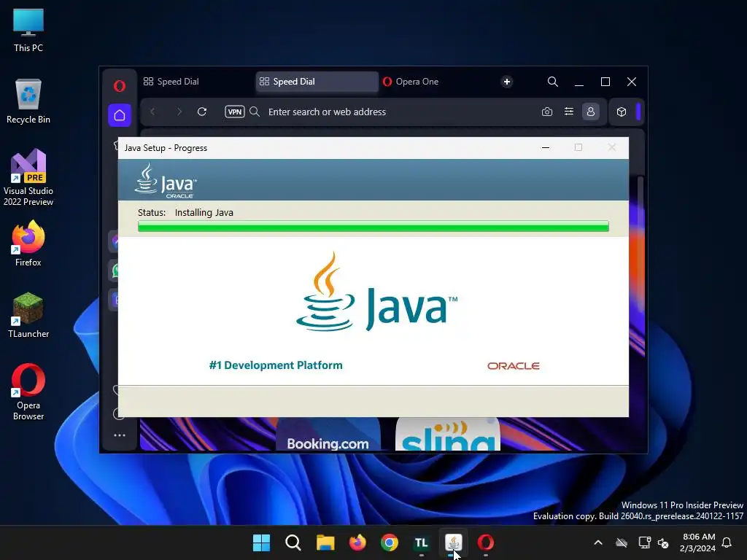Open the Opera profile account icon
Viewport: 747px width, 560px height.
click(x=591, y=112)
